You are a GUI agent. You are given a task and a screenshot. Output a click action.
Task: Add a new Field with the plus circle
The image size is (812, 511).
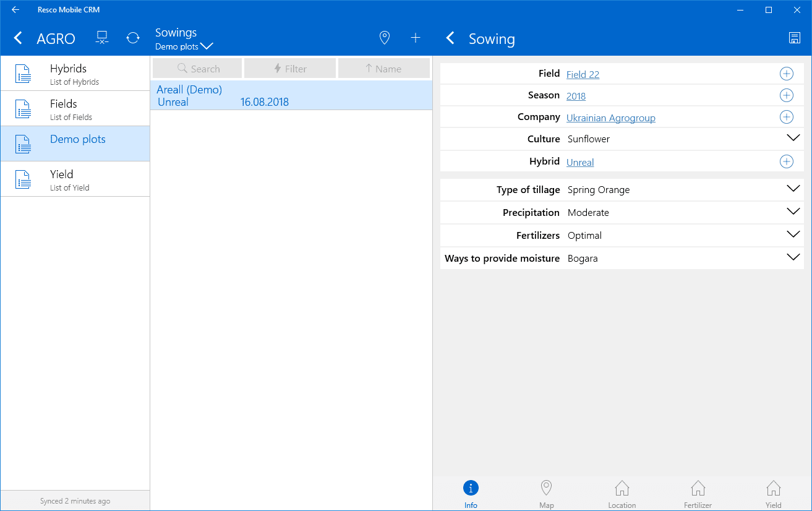point(786,74)
